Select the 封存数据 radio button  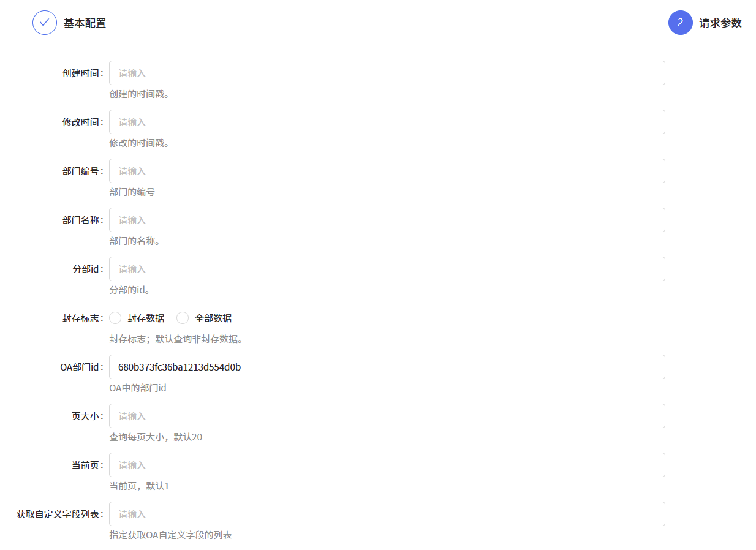point(115,318)
